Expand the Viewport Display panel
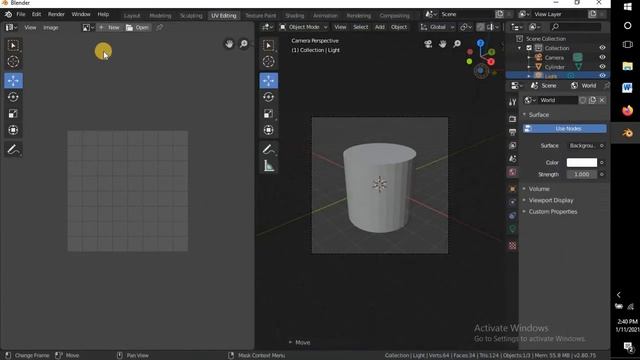640x360 pixels. pos(550,200)
